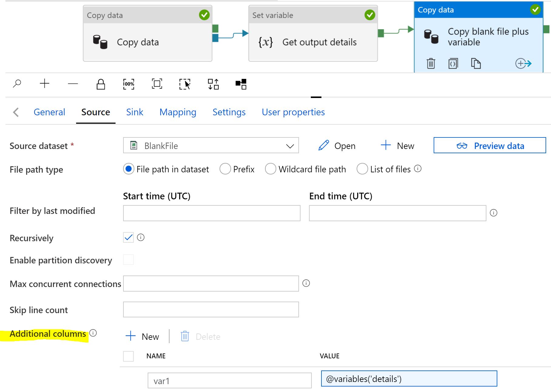This screenshot has width=551, height=392.
Task: Select the Prefix radio option
Action: [225, 169]
